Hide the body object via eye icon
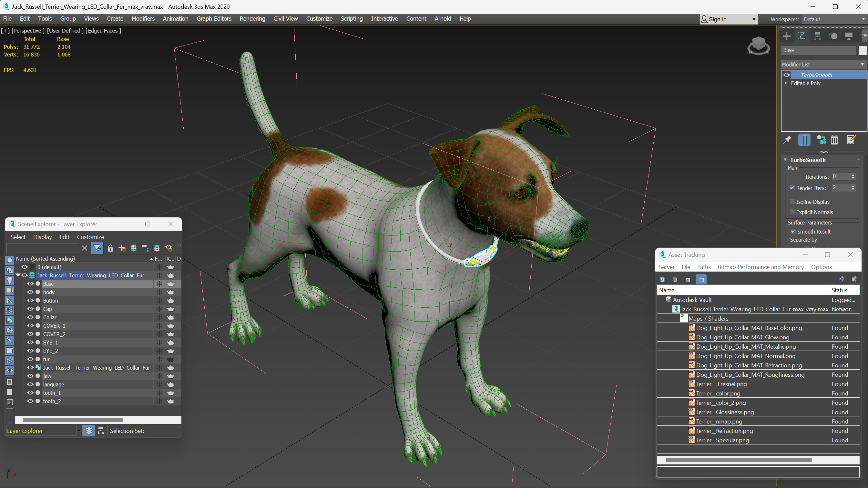The image size is (868, 488). (x=30, y=292)
